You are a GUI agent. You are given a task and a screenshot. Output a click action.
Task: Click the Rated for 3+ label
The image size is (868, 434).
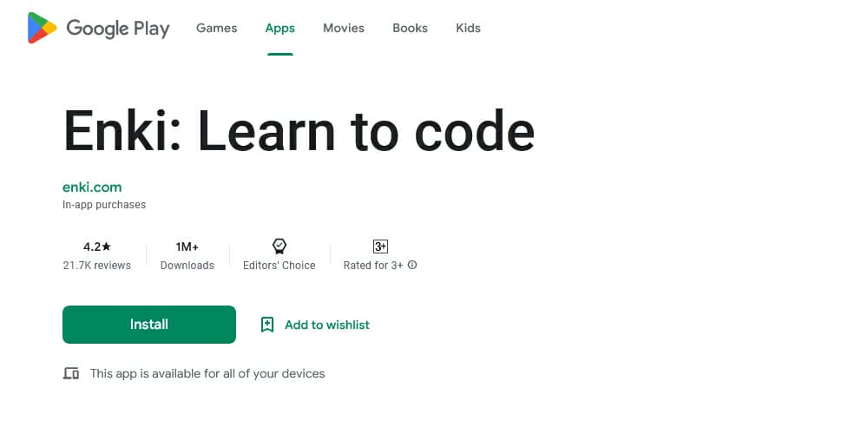pos(373,265)
